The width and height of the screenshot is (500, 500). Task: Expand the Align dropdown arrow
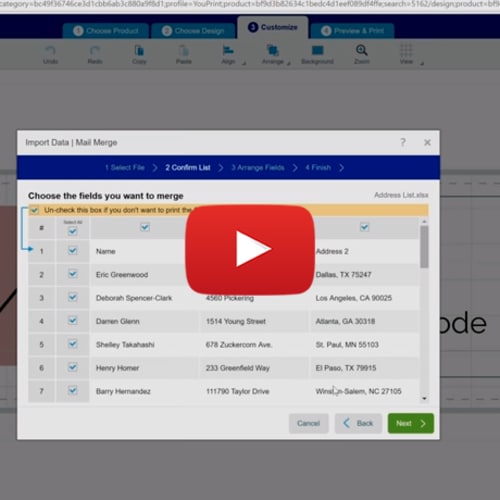pos(244,63)
